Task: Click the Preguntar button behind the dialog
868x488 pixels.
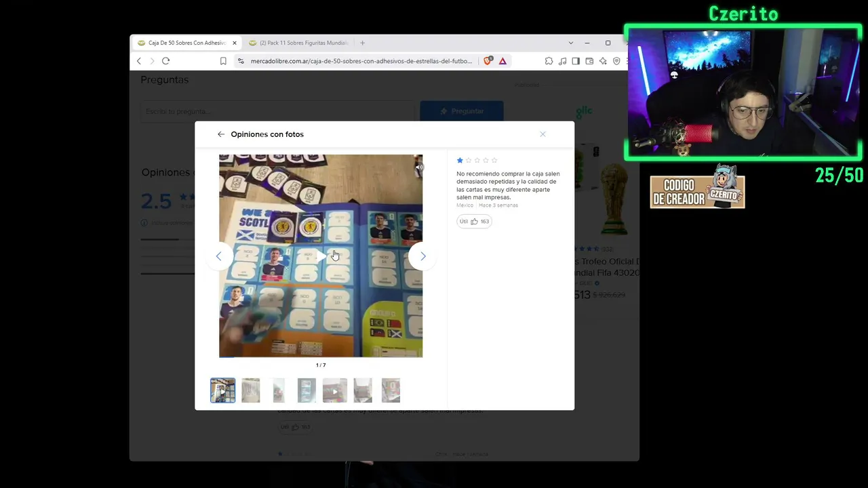Action: [x=462, y=111]
